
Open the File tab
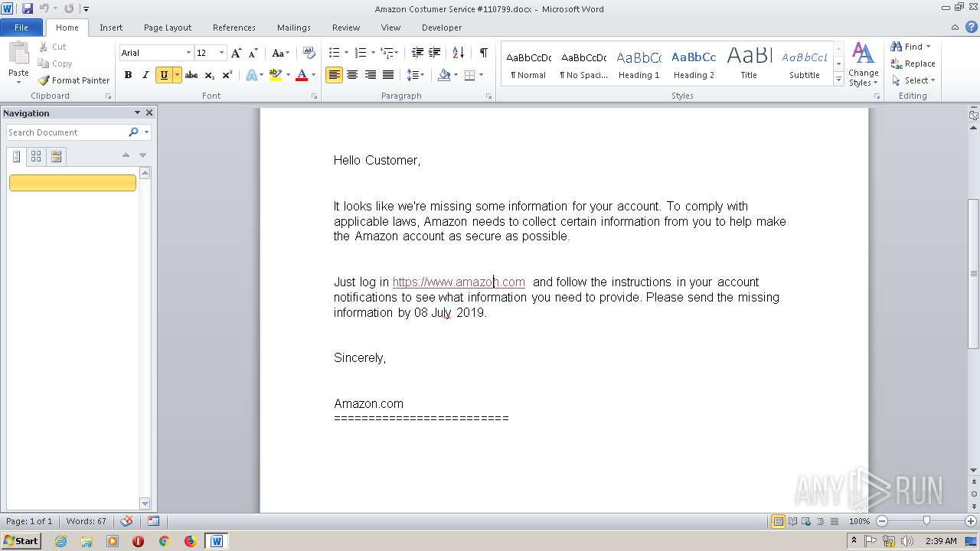click(21, 28)
